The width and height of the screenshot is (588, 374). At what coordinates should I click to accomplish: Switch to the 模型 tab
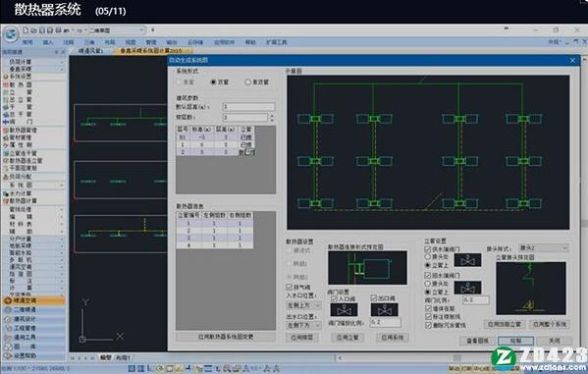[x=106, y=357]
